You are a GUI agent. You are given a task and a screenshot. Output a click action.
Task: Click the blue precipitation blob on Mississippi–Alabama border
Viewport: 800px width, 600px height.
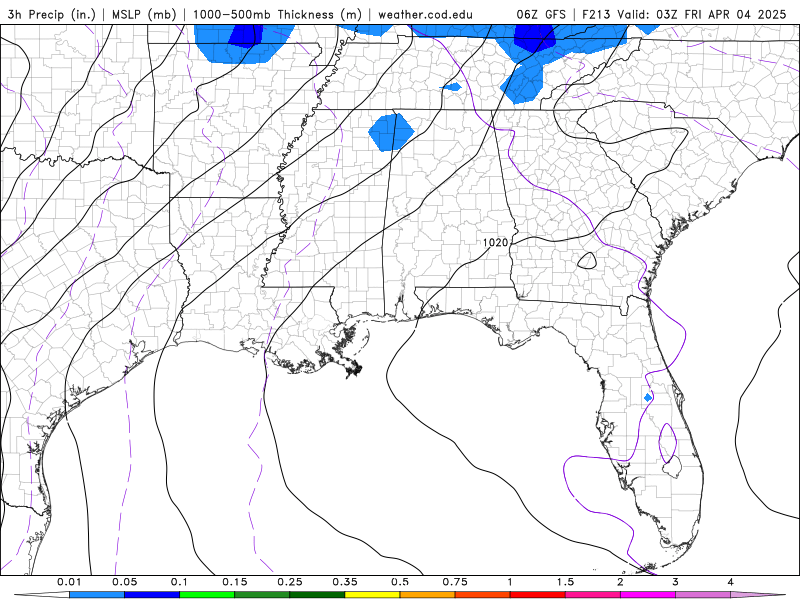coord(391,132)
